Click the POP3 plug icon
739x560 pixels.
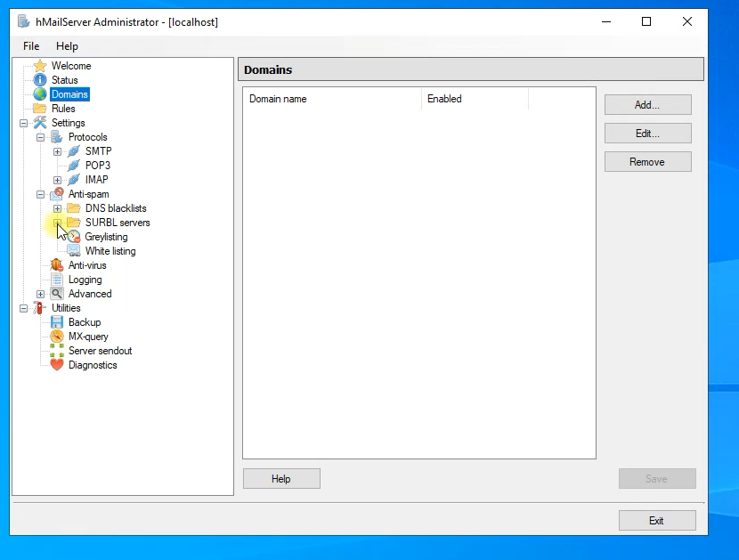74,166
